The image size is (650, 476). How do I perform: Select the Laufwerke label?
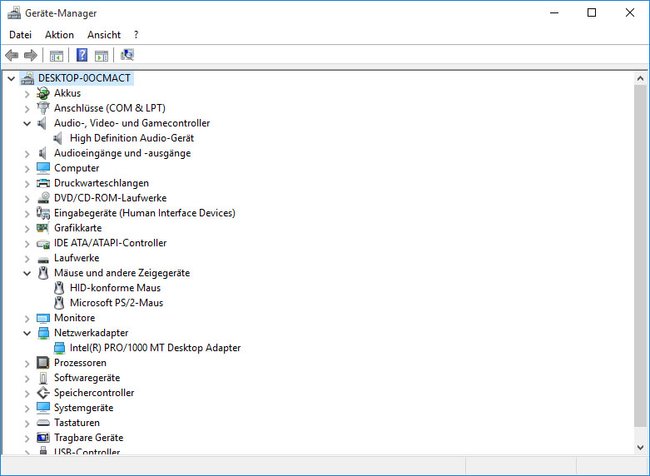(x=77, y=258)
